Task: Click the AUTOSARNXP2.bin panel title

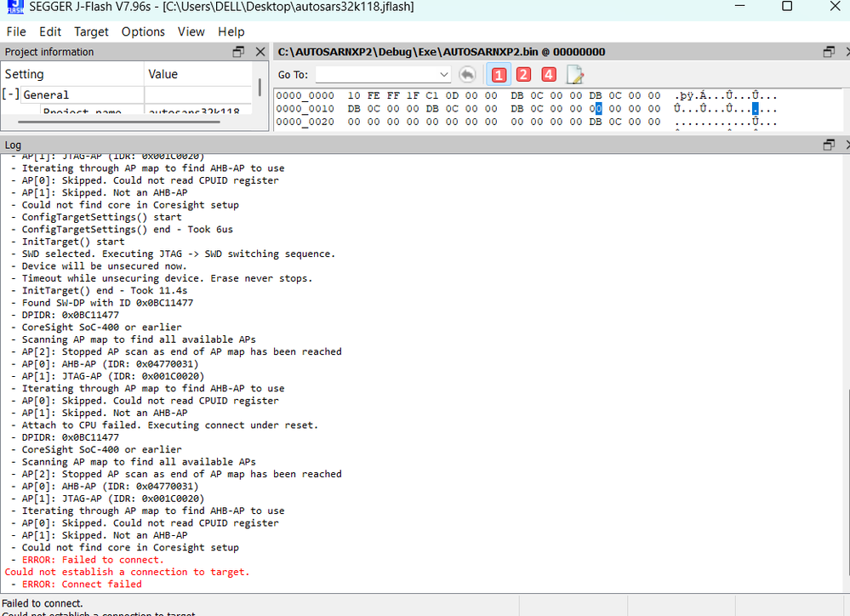Action: pyautogui.click(x=442, y=52)
